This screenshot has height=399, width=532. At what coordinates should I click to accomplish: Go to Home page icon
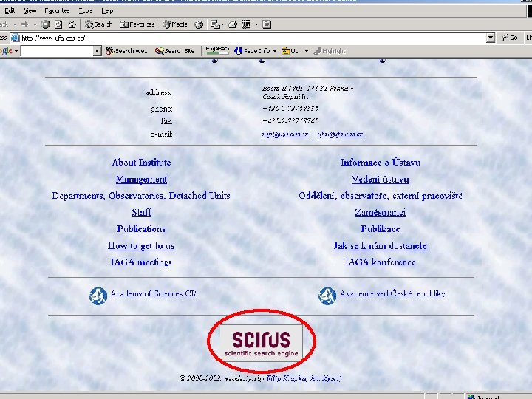click(72, 24)
